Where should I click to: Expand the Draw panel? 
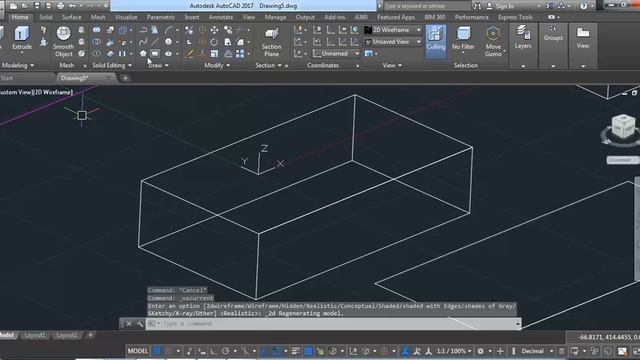tap(158, 65)
